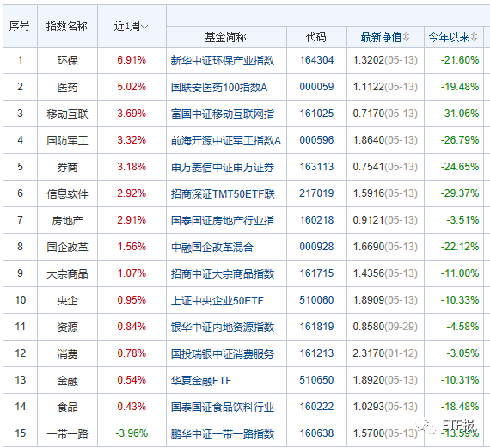
Task: Click year-to-date value -3.05%
Action: point(462,353)
